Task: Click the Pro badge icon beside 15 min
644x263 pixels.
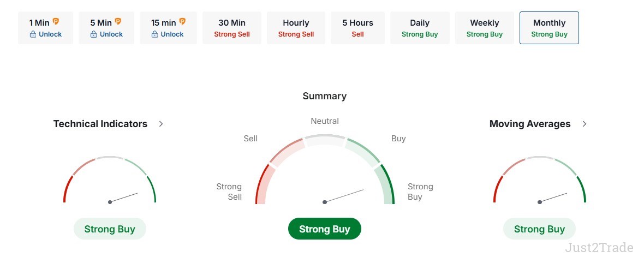Action: point(182,22)
